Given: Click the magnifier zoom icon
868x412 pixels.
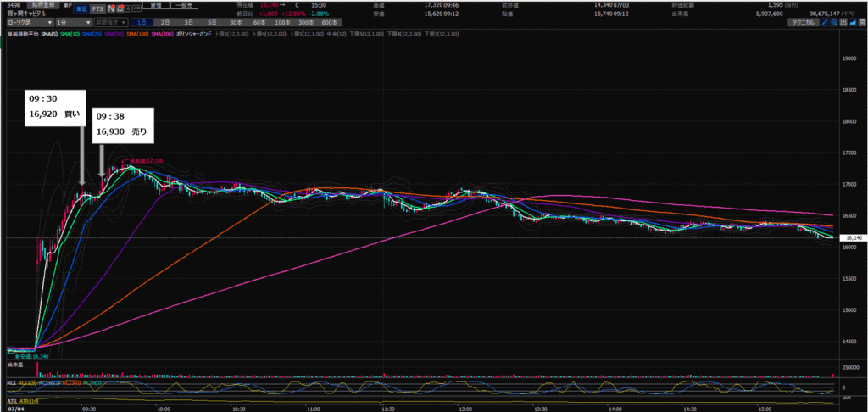Looking at the screenshot, I should [x=834, y=22].
